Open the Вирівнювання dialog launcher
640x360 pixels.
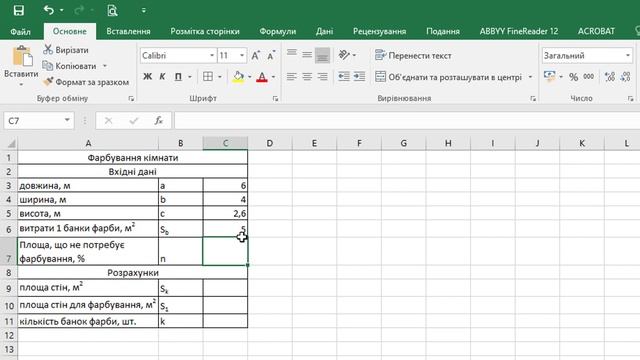[533, 98]
